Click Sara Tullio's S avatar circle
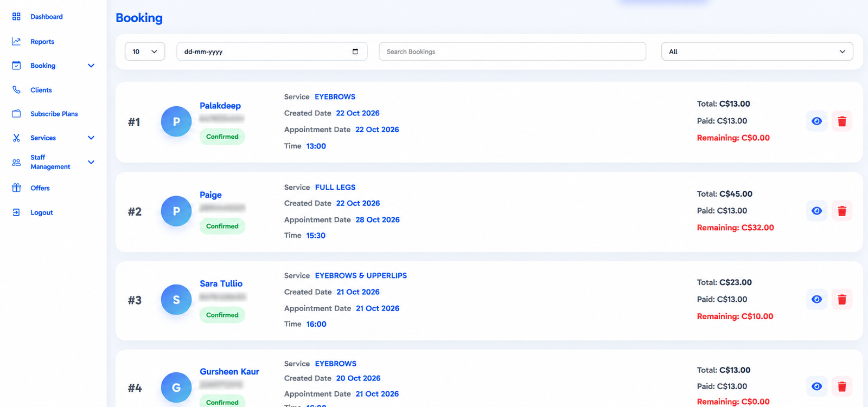This screenshot has width=868, height=407. click(x=176, y=299)
